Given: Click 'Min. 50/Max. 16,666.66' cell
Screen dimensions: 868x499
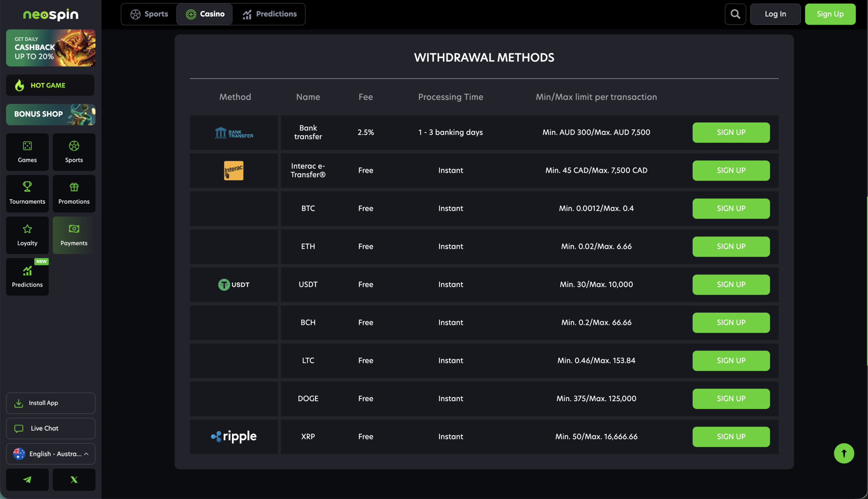Looking at the screenshot, I should coord(596,437).
